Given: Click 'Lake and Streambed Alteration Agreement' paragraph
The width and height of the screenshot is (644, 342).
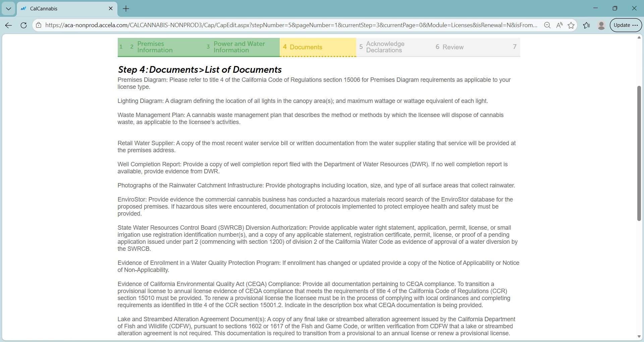Looking at the screenshot, I should pyautogui.click(x=316, y=326).
